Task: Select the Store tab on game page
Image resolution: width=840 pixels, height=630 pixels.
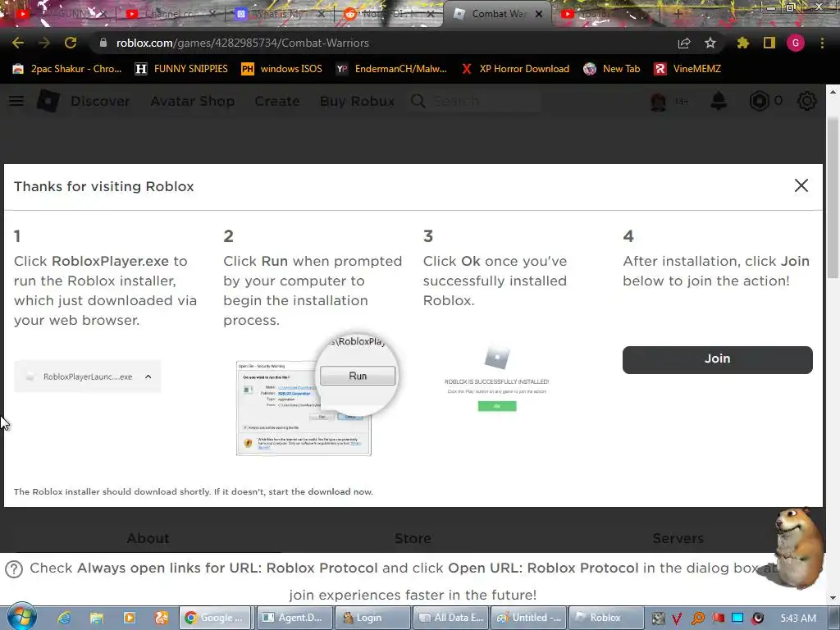Action: point(413,538)
